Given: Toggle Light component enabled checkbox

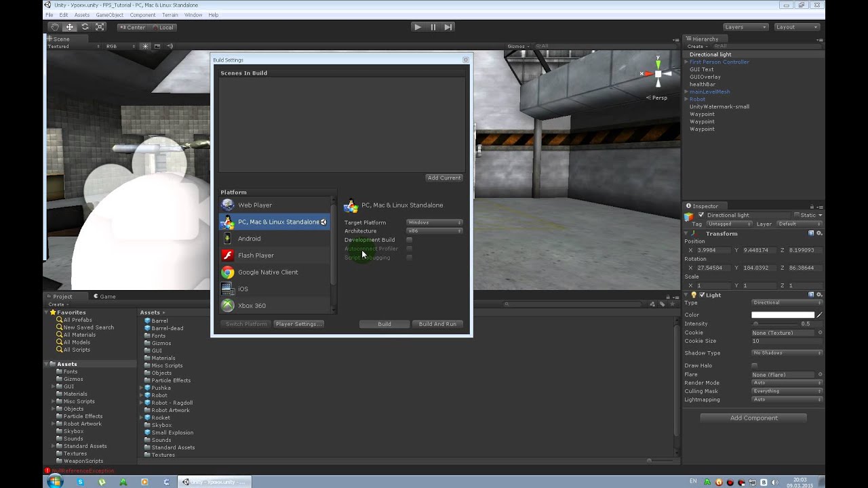Looking at the screenshot, I should pyautogui.click(x=702, y=295).
